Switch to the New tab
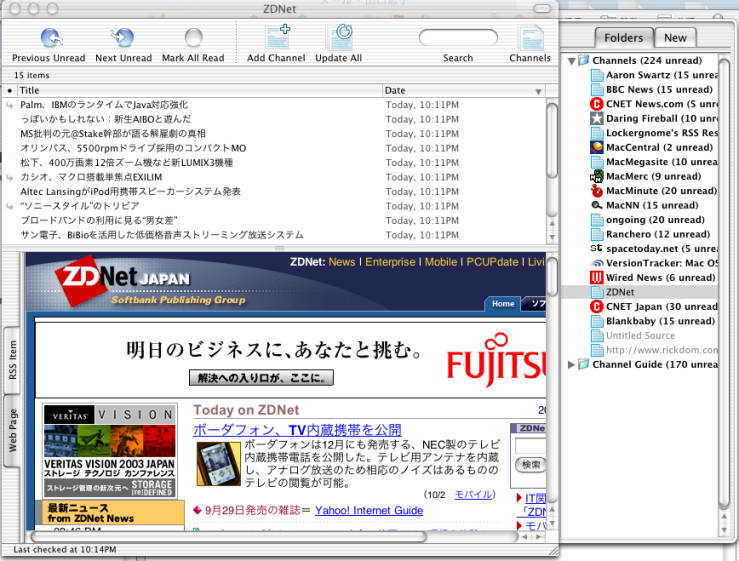Viewport: 739px width, 561px height. (x=675, y=38)
